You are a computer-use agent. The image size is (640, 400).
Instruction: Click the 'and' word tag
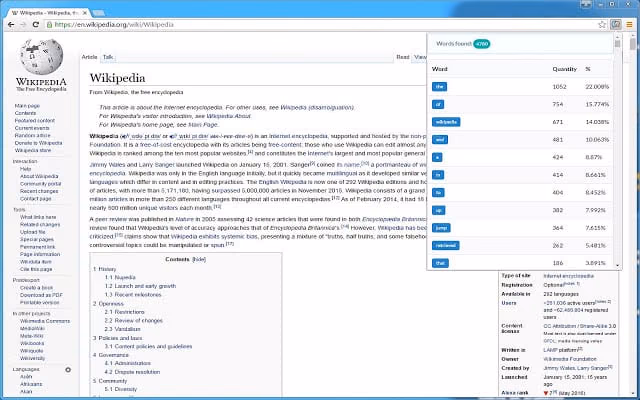click(x=440, y=140)
